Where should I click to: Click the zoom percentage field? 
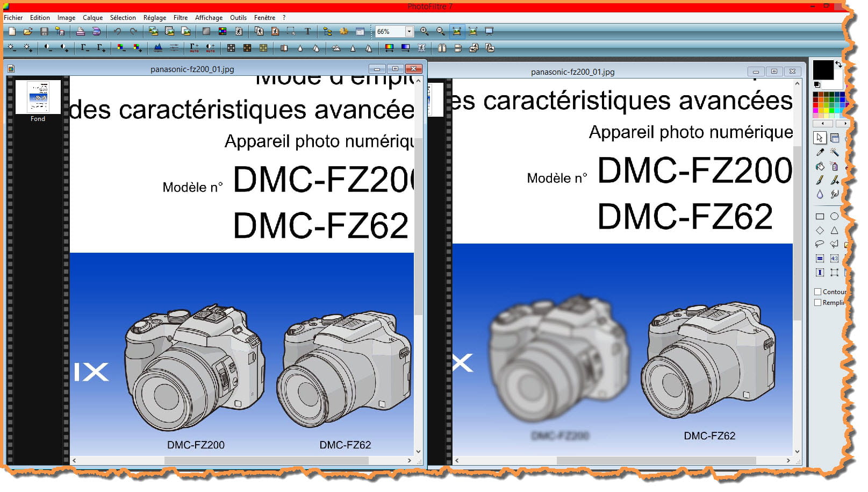pos(390,32)
